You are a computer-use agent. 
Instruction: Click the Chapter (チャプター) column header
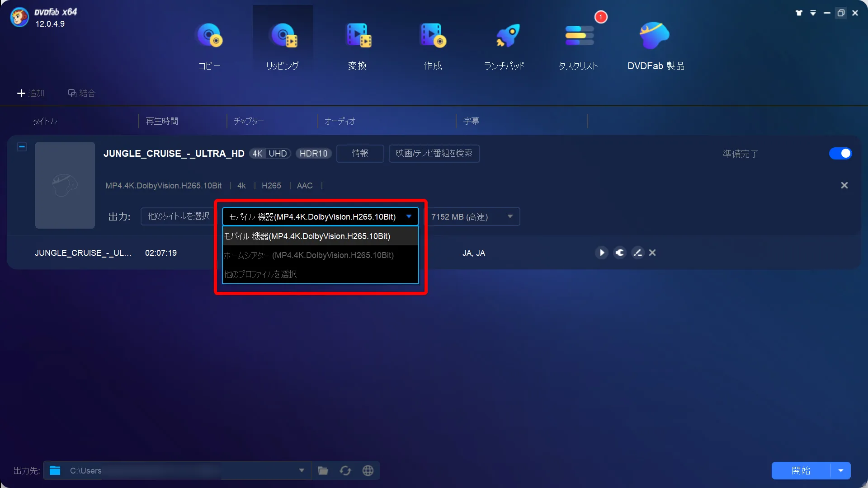[x=249, y=121]
